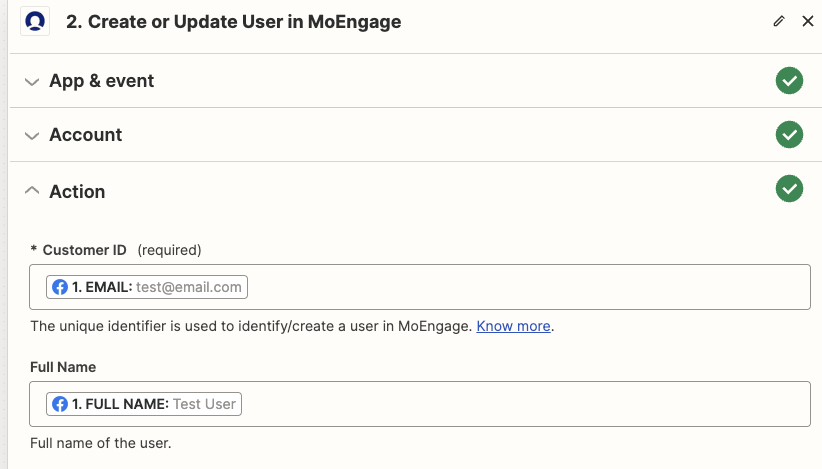Click App & event green checkmark status
The height and width of the screenshot is (469, 822).
coord(789,81)
